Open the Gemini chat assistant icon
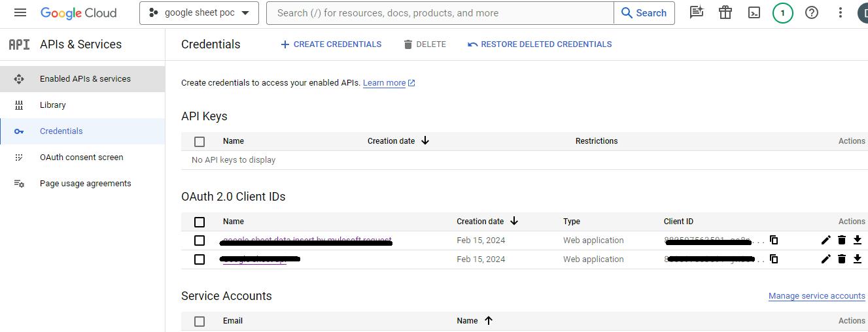 click(x=697, y=12)
